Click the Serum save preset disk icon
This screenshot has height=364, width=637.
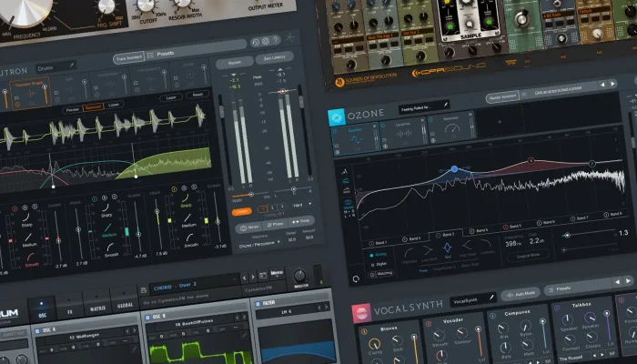pyautogui.click(x=144, y=290)
